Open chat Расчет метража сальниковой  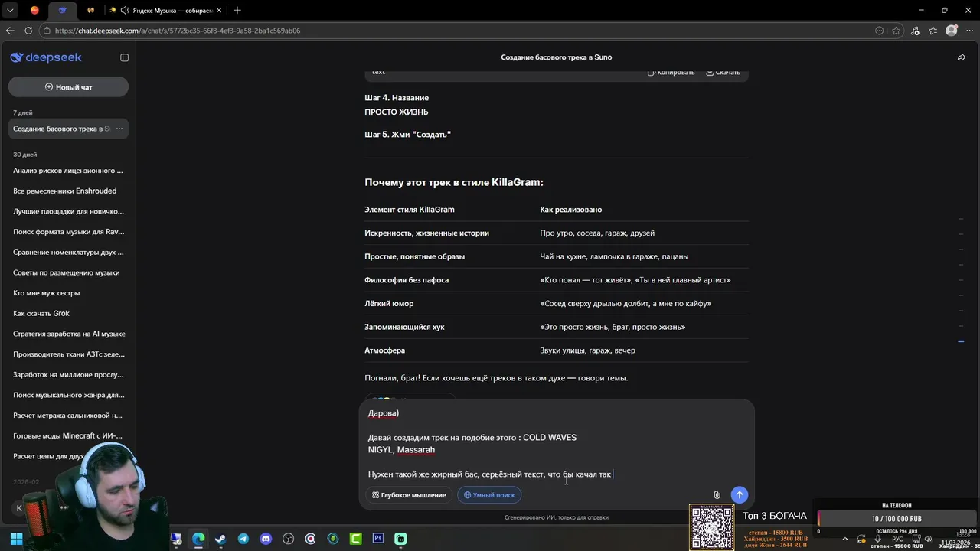pos(68,416)
